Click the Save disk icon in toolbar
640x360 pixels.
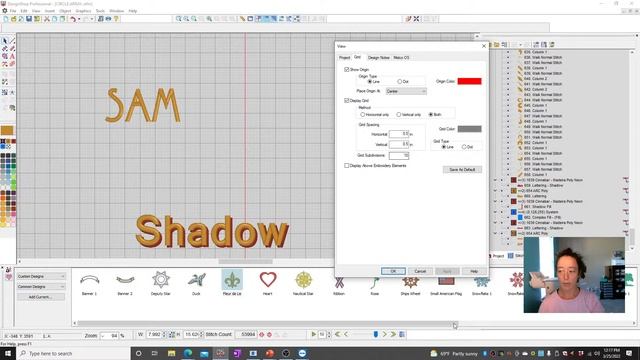click(x=29, y=19)
